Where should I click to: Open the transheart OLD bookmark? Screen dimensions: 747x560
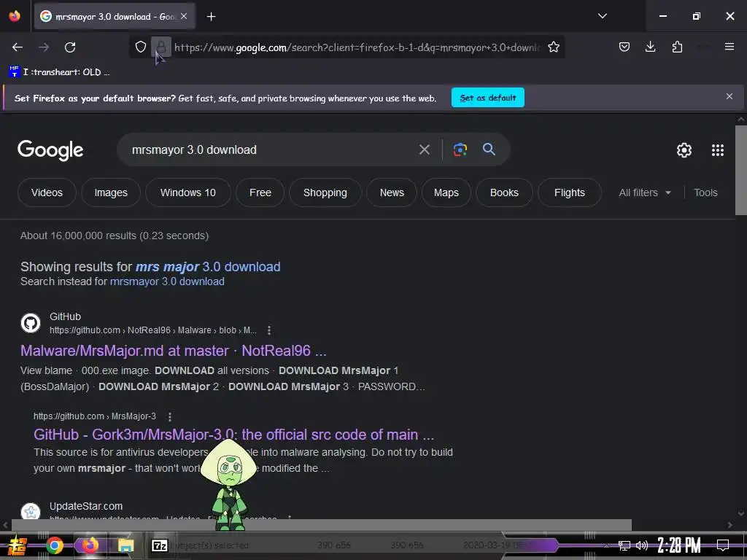pos(59,72)
